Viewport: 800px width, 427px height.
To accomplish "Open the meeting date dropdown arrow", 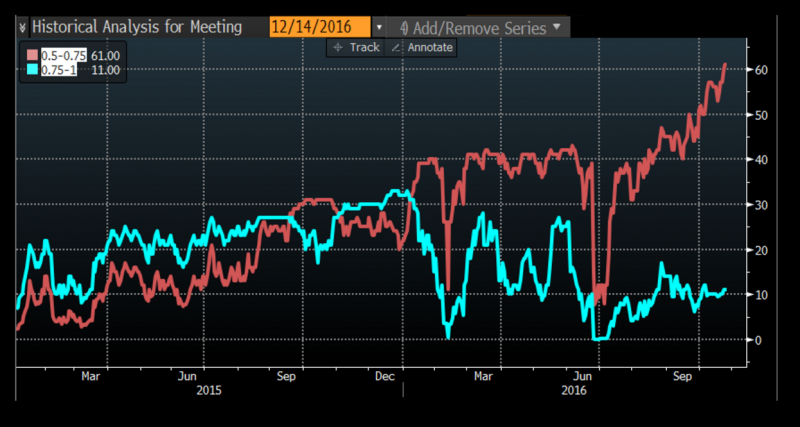I will pyautogui.click(x=379, y=28).
